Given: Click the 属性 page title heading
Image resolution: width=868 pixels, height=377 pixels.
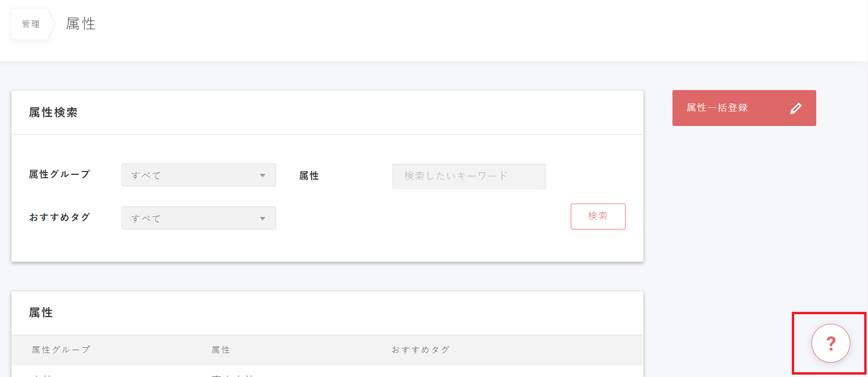Looking at the screenshot, I should (81, 23).
